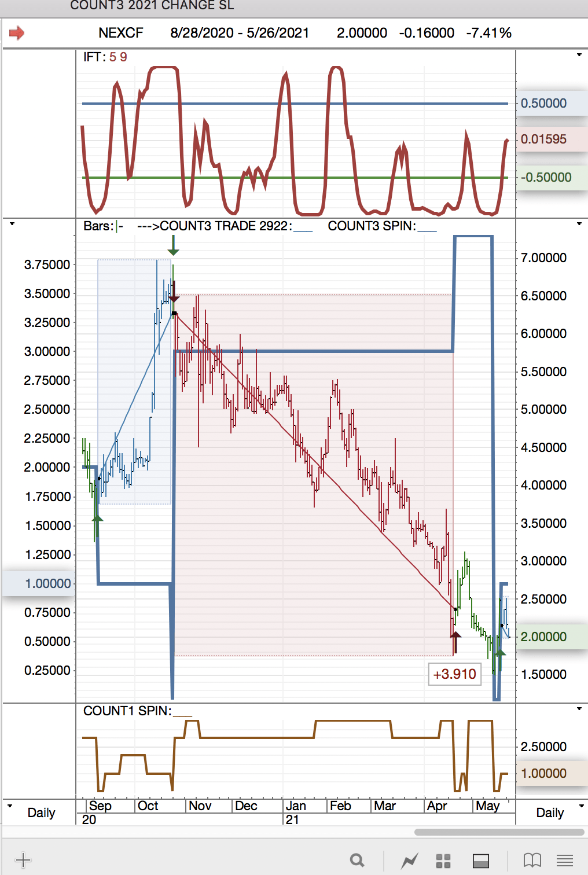Click the green up arrow in September

(x=98, y=524)
